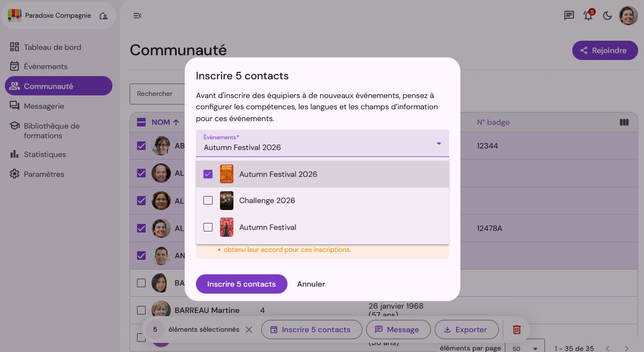
Task: Click the Rejoindre share button
Action: (605, 50)
